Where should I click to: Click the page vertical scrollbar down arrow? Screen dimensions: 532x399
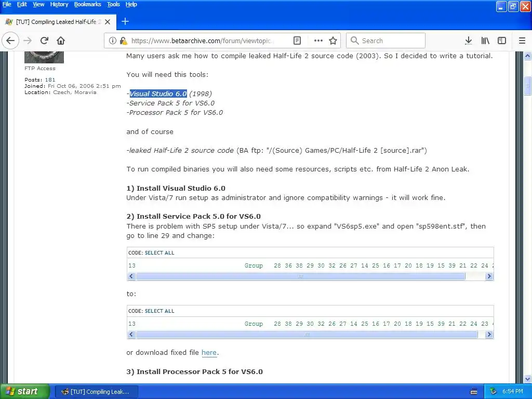(x=528, y=379)
